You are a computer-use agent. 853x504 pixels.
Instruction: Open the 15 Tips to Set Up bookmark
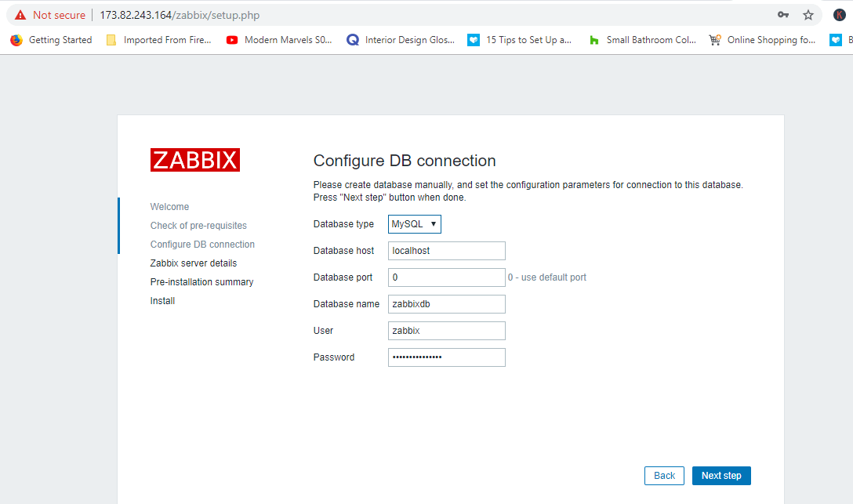[520, 40]
